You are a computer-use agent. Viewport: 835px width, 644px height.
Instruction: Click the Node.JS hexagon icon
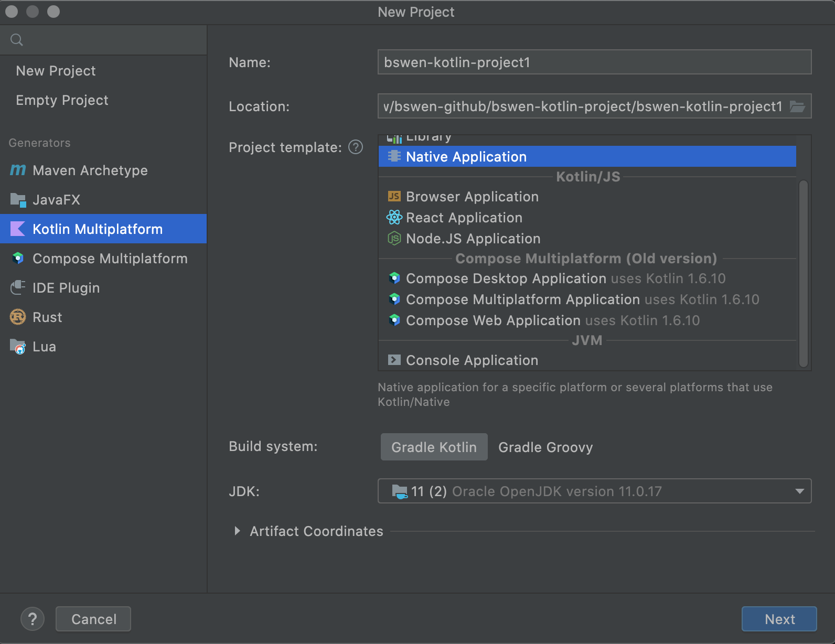(x=394, y=239)
